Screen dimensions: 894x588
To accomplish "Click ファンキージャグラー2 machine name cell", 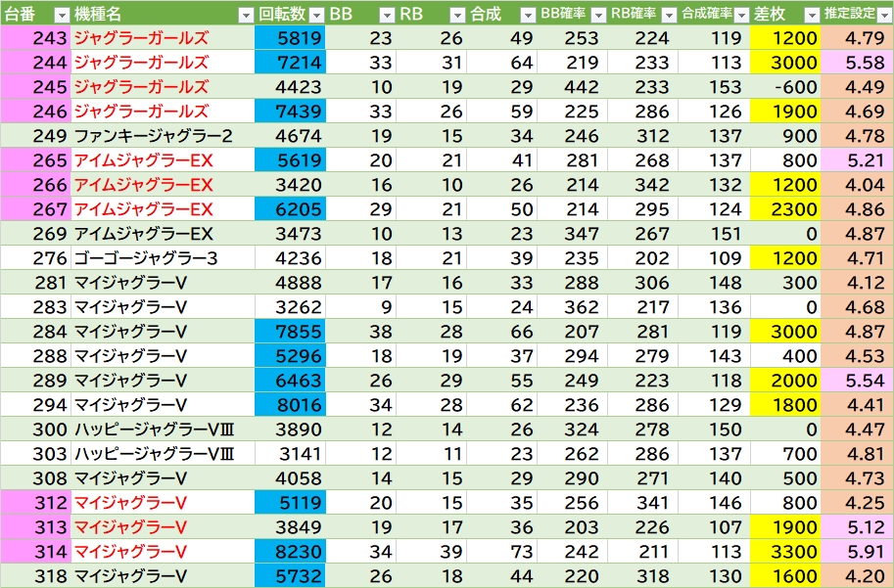I will tap(163, 136).
